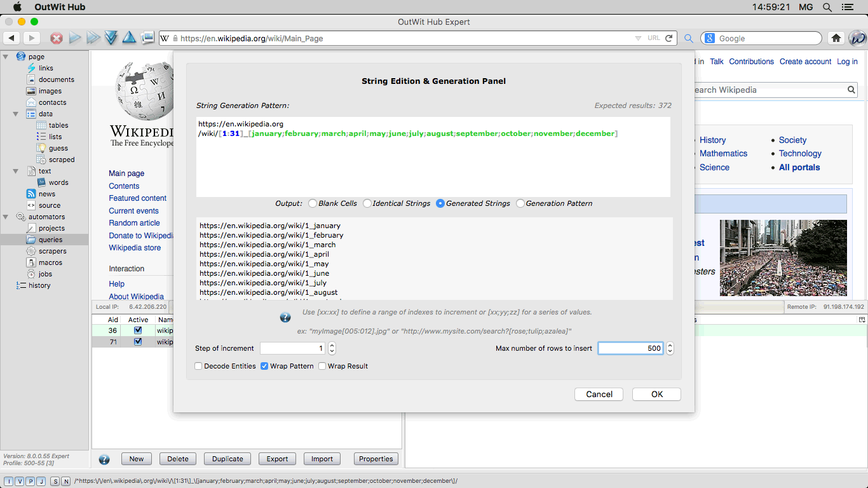Click the blue upward pyramid icon
Viewport: 868px width, 488px height.
coord(130,38)
